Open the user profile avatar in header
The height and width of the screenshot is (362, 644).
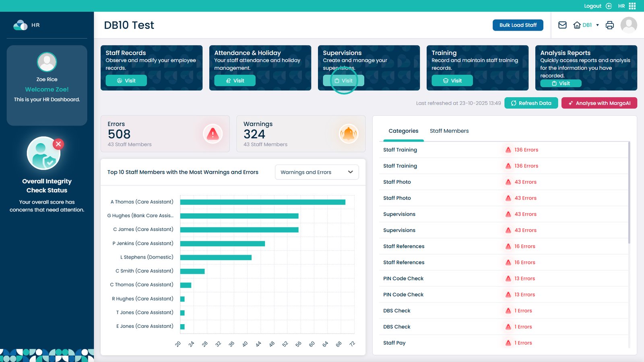pyautogui.click(x=628, y=25)
